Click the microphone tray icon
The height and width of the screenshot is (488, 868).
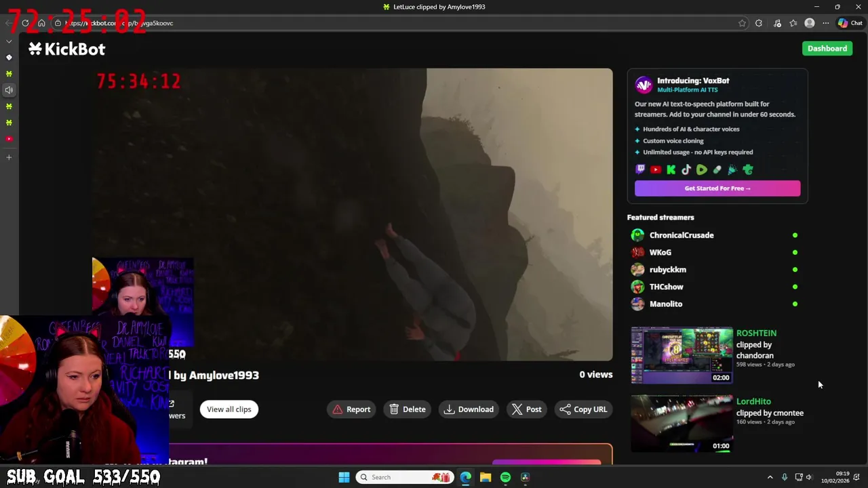click(785, 477)
